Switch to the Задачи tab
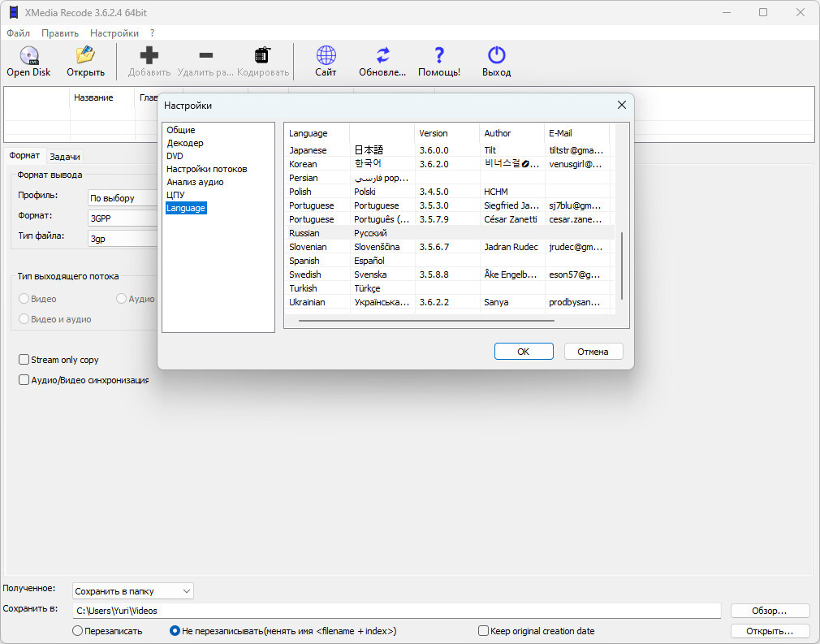This screenshot has width=820, height=644. point(65,157)
